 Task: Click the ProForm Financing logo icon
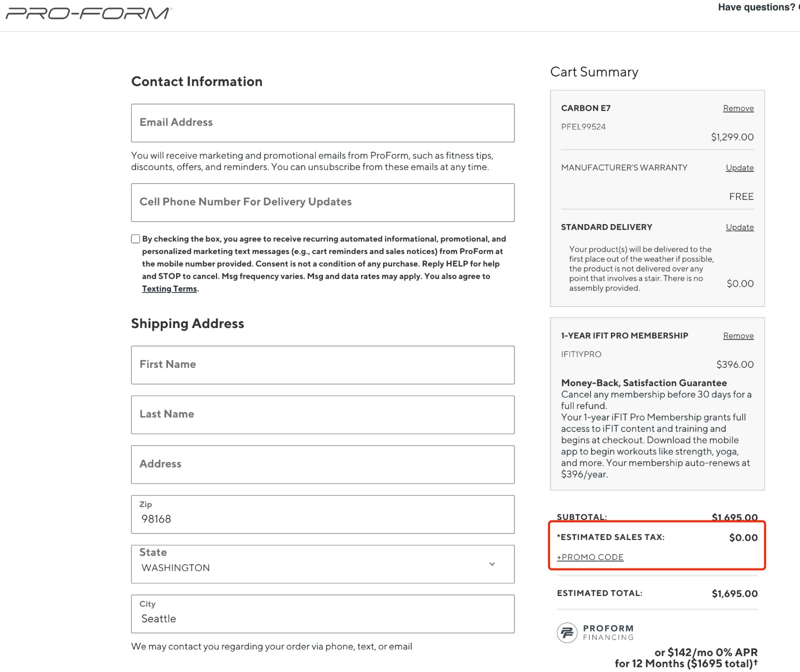pyautogui.click(x=567, y=631)
